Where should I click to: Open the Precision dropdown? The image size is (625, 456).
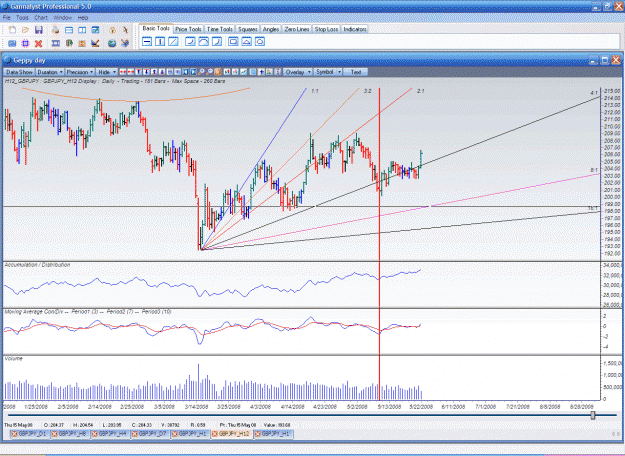click(x=80, y=72)
